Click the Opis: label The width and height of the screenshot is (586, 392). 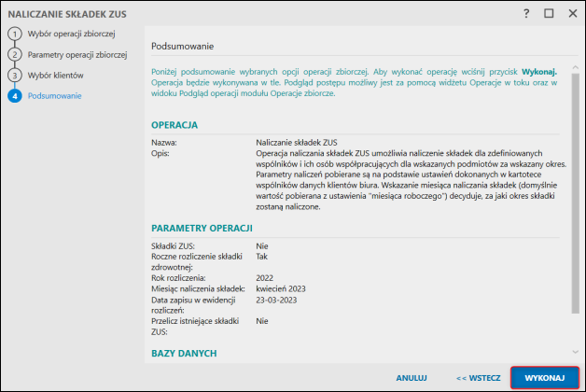click(160, 154)
